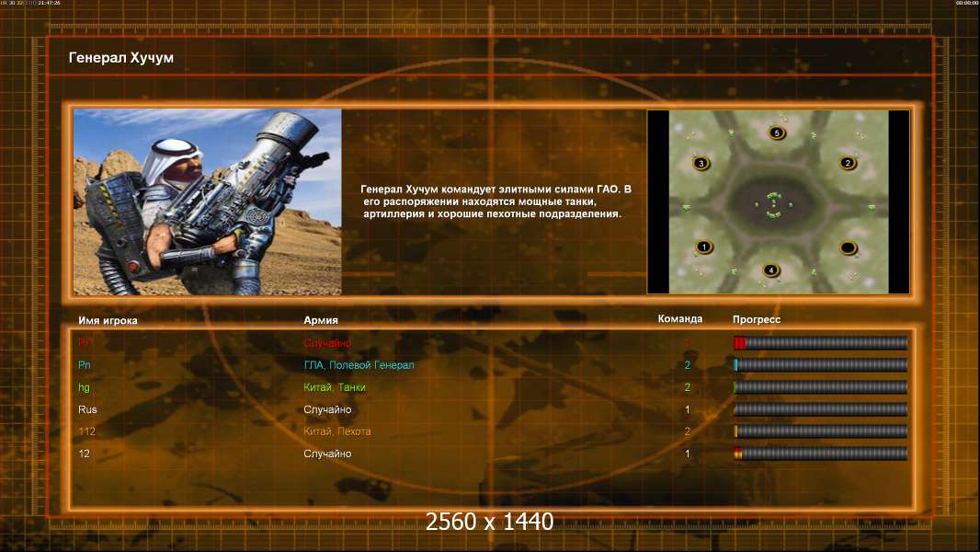980x552 pixels.
Task: Click team number in the Pn row
Action: click(x=688, y=365)
